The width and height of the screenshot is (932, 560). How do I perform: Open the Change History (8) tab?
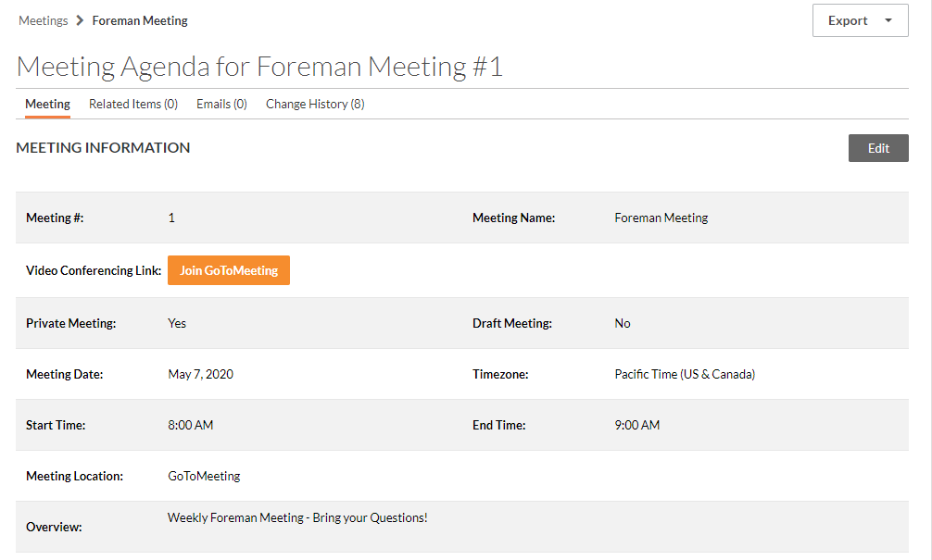315,104
